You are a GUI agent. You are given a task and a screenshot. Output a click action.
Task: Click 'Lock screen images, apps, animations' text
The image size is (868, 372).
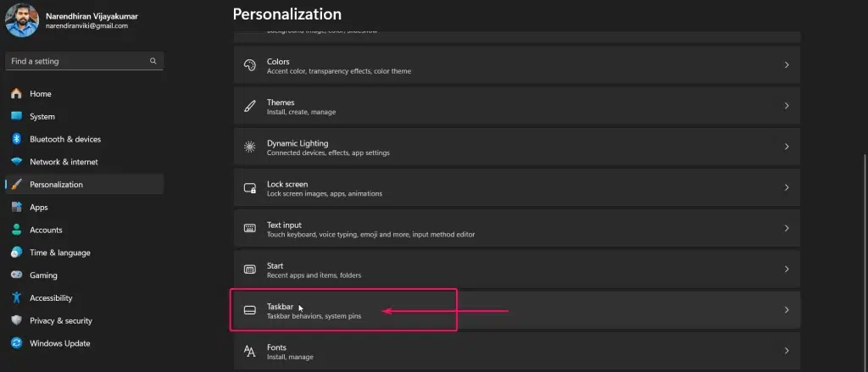(x=325, y=194)
